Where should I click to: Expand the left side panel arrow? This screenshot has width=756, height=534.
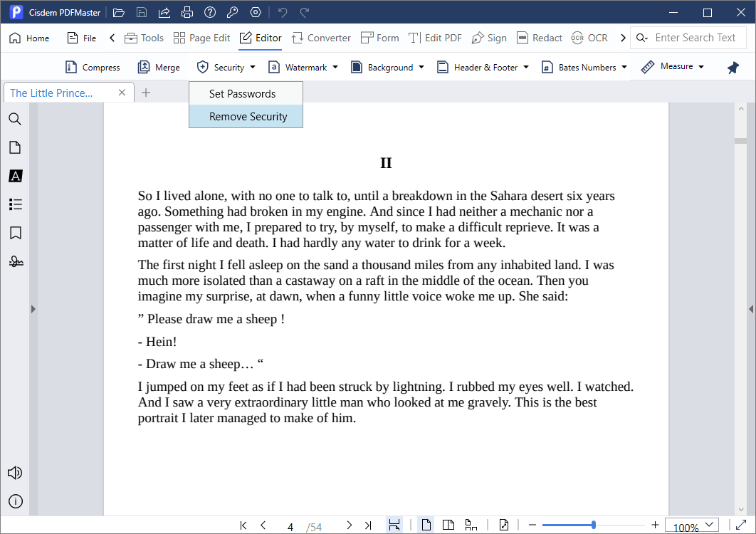[x=33, y=309]
